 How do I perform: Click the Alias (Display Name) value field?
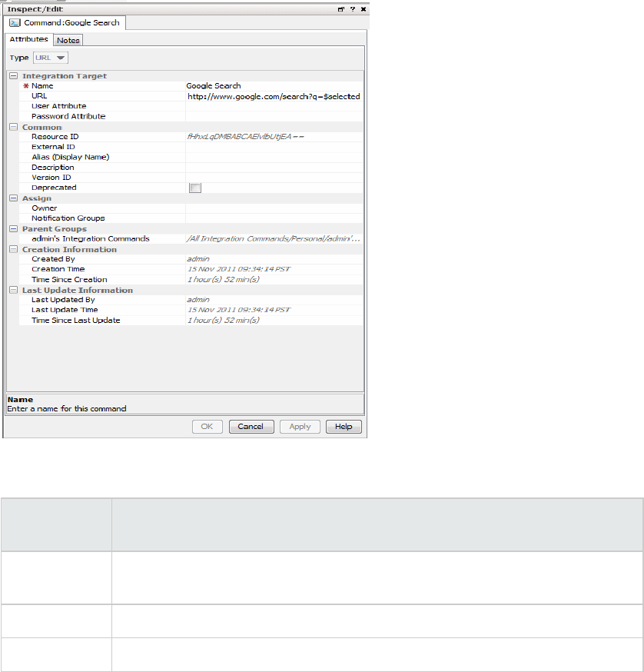tap(274, 158)
